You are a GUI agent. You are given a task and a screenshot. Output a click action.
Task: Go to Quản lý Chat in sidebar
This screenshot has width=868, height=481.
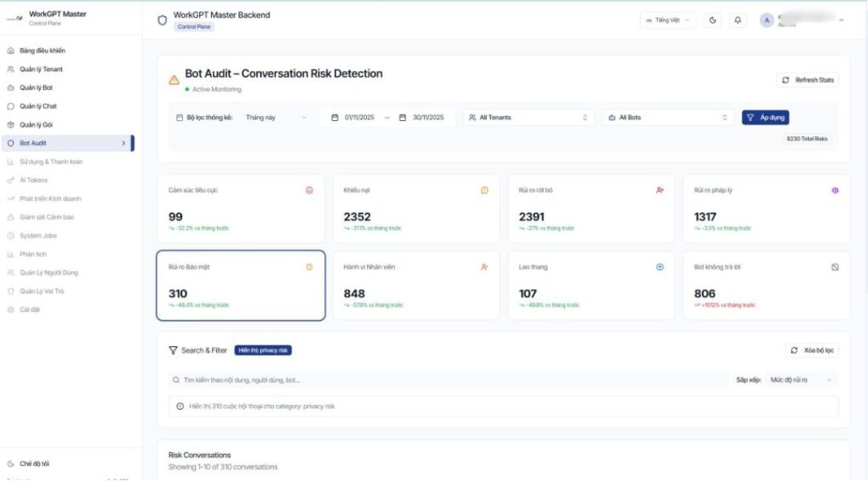pyautogui.click(x=37, y=107)
